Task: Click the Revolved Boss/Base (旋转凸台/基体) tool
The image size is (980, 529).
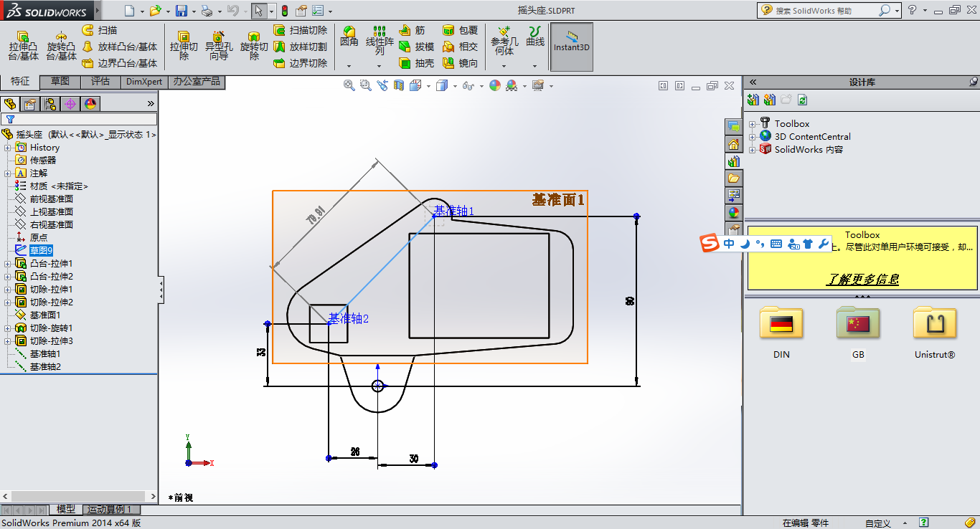Action: click(x=62, y=46)
